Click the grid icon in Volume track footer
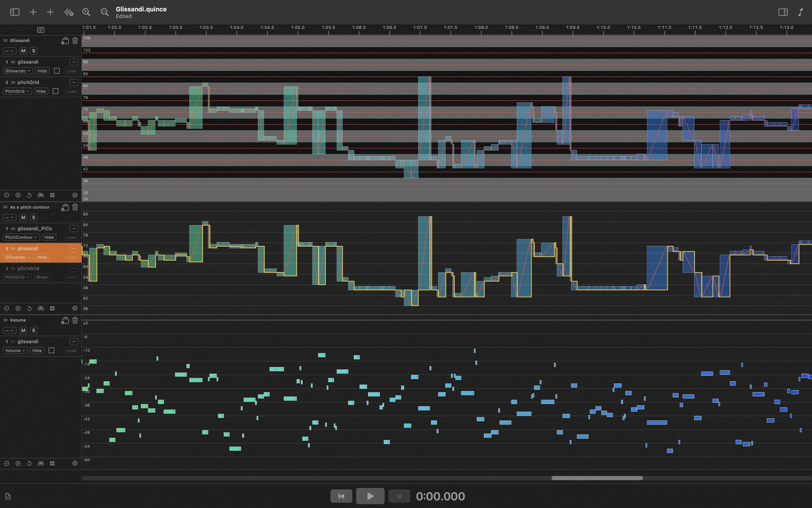This screenshot has width=812, height=508. (x=52, y=463)
